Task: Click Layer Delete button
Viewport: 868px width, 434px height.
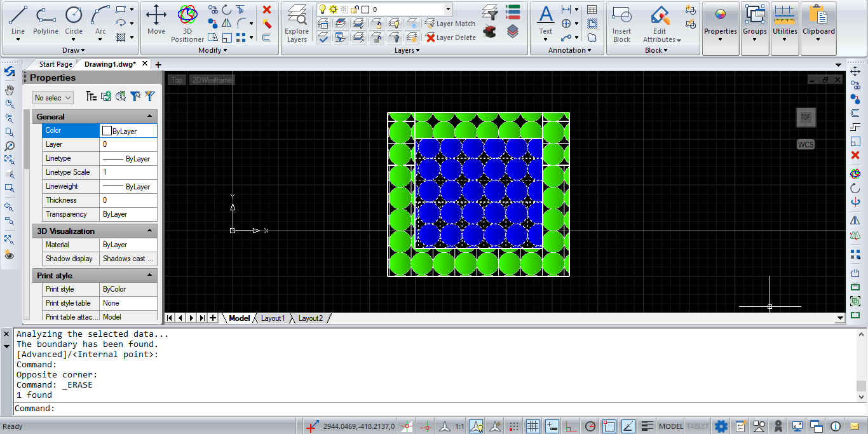Action: click(x=451, y=37)
